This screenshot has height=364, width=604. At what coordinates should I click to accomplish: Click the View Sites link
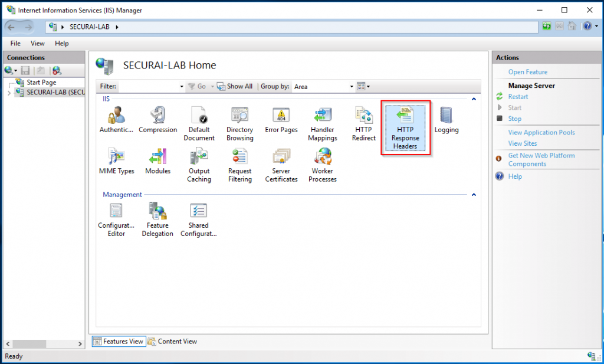(523, 143)
